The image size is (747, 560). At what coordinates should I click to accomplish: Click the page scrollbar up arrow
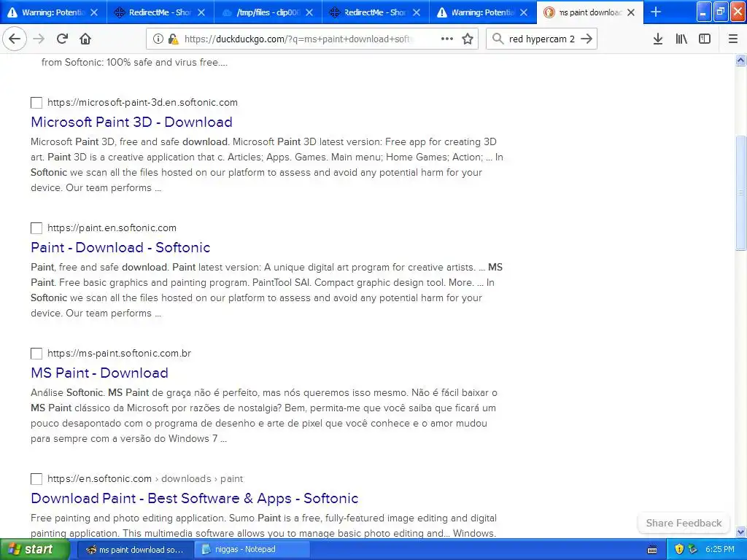click(x=741, y=61)
